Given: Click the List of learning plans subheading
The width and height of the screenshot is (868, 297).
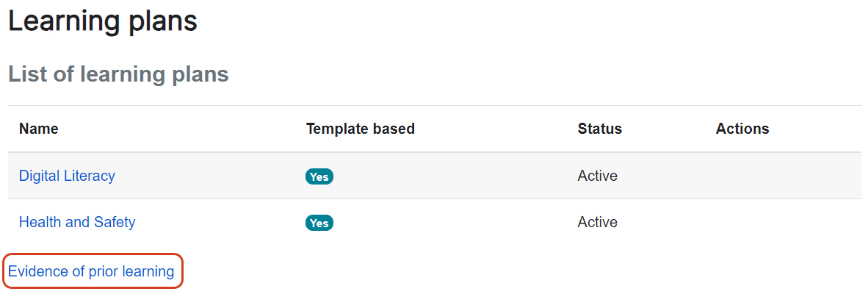Looking at the screenshot, I should pyautogui.click(x=118, y=74).
